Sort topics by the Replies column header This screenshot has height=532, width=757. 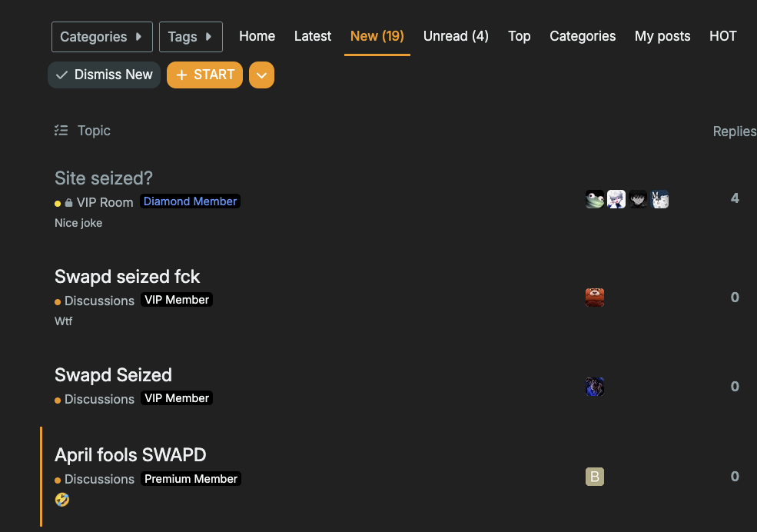pos(734,131)
